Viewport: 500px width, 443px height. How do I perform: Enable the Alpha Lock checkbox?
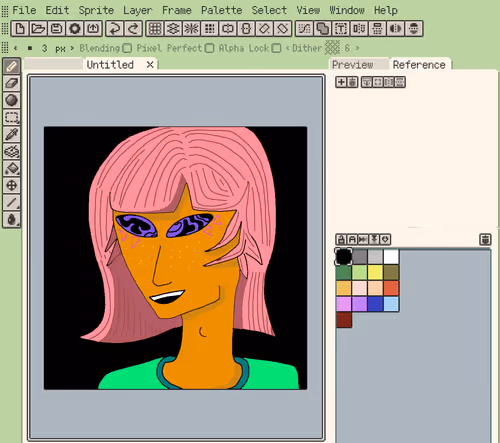276,48
